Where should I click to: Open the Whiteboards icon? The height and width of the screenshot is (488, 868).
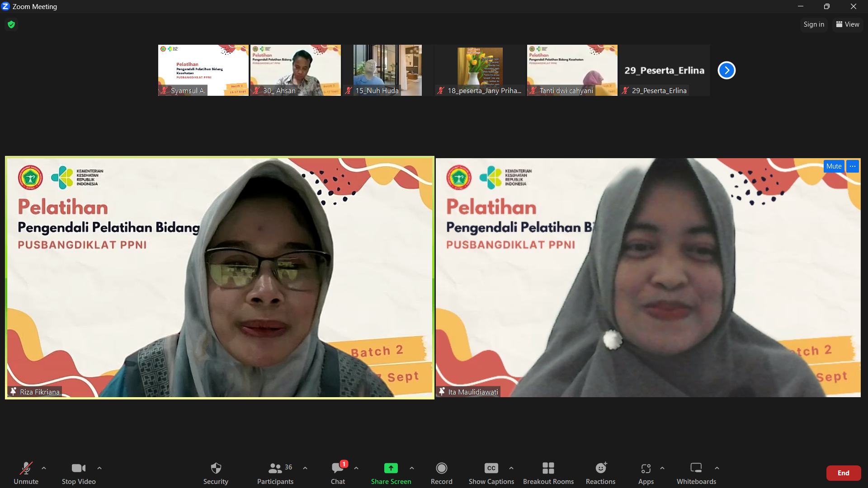pyautogui.click(x=696, y=468)
